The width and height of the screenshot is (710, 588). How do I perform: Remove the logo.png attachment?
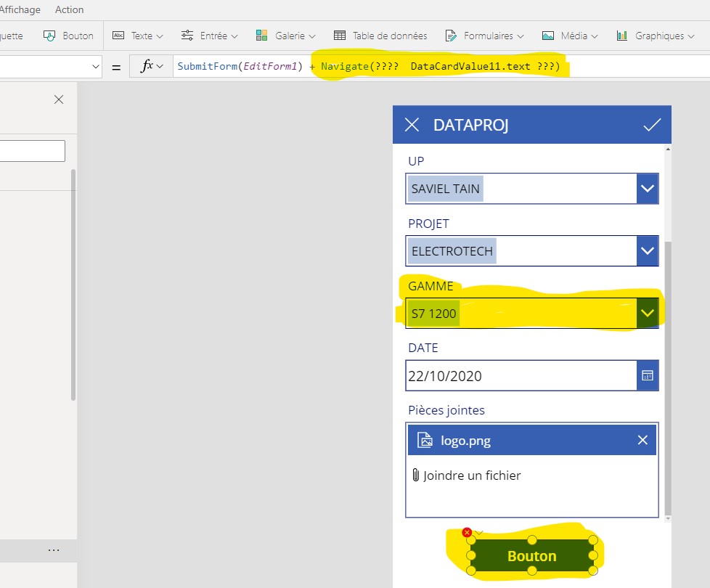pyautogui.click(x=642, y=440)
